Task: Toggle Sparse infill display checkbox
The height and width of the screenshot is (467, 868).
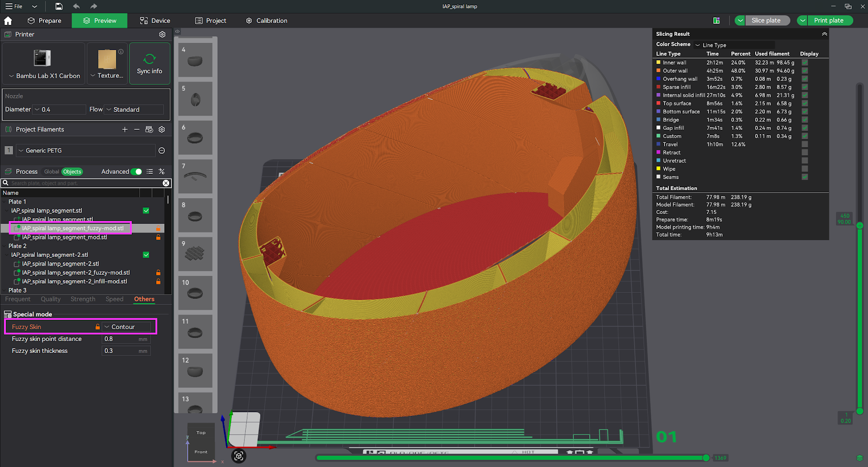Action: (x=805, y=87)
